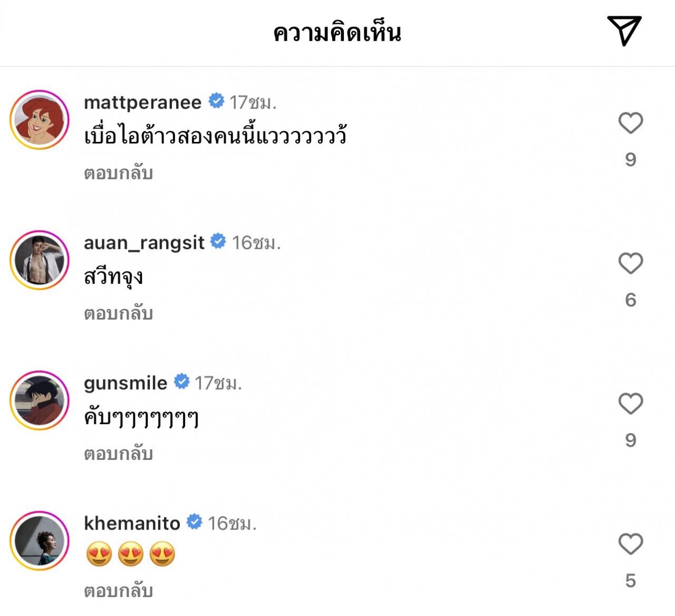Viewport: 675px width, 616px height.
Task: Open the khemanito username link
Action: click(132, 523)
